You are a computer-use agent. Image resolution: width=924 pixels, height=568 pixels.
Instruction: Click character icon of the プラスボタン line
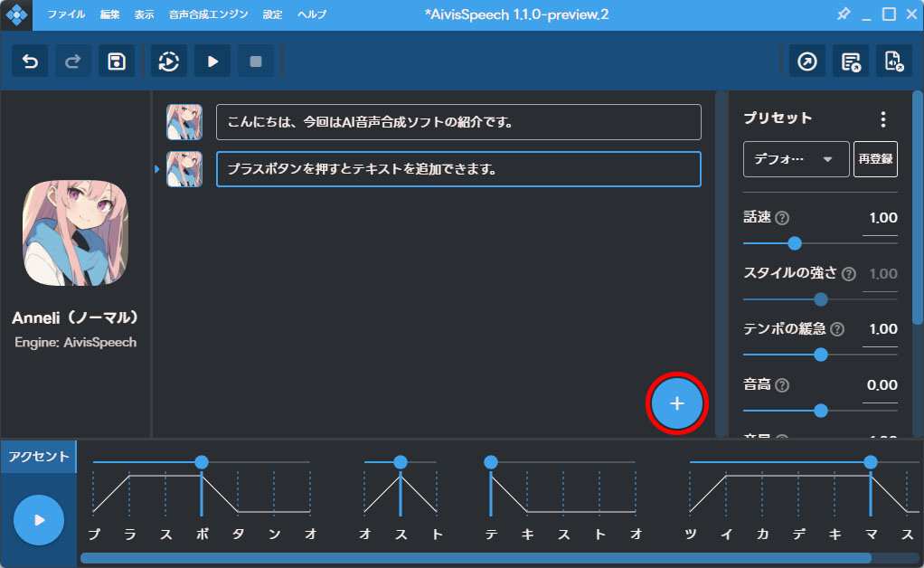tap(184, 169)
